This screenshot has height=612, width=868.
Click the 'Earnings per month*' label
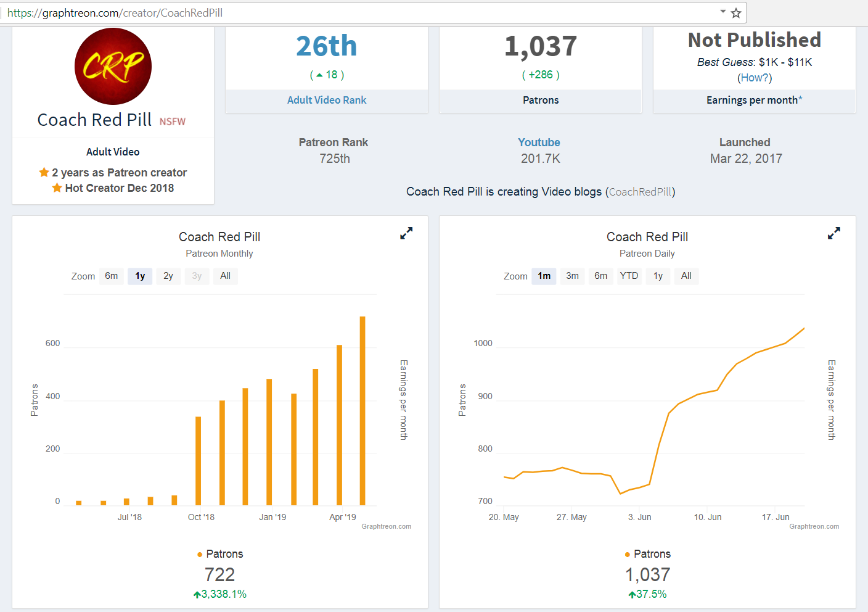pyautogui.click(x=755, y=100)
